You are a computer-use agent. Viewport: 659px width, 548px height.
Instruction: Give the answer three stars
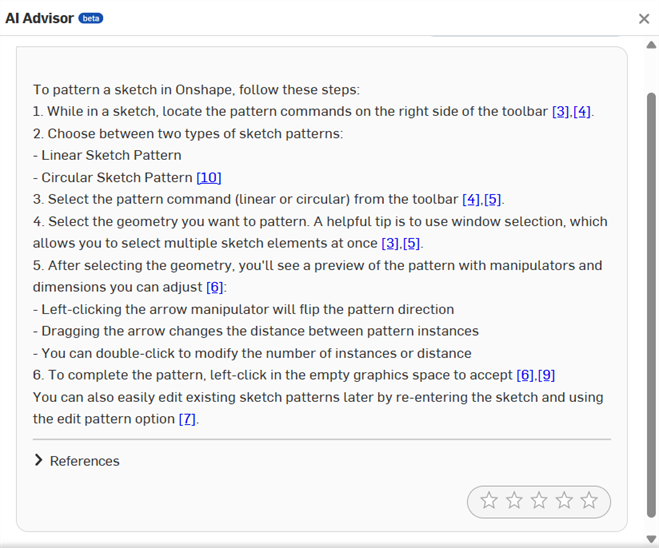539,501
